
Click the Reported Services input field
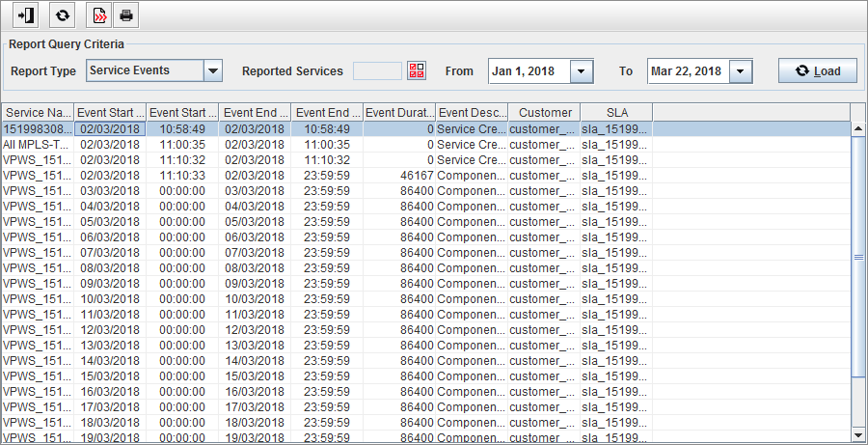377,70
